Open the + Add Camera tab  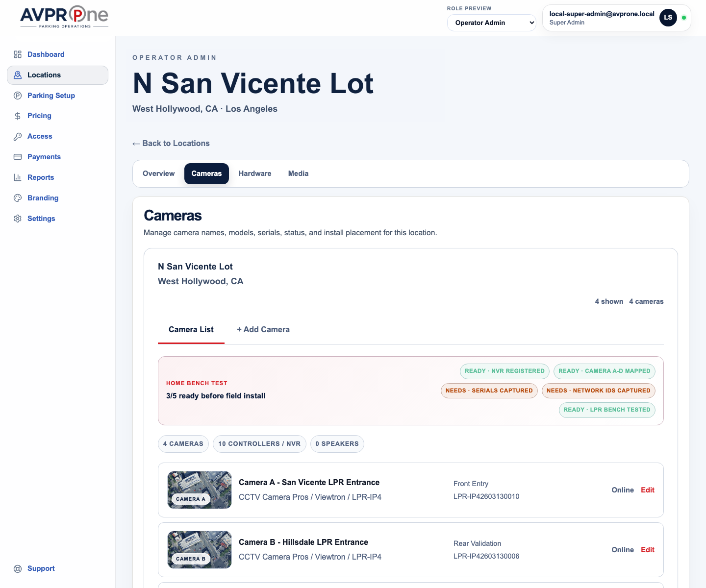[263, 330]
